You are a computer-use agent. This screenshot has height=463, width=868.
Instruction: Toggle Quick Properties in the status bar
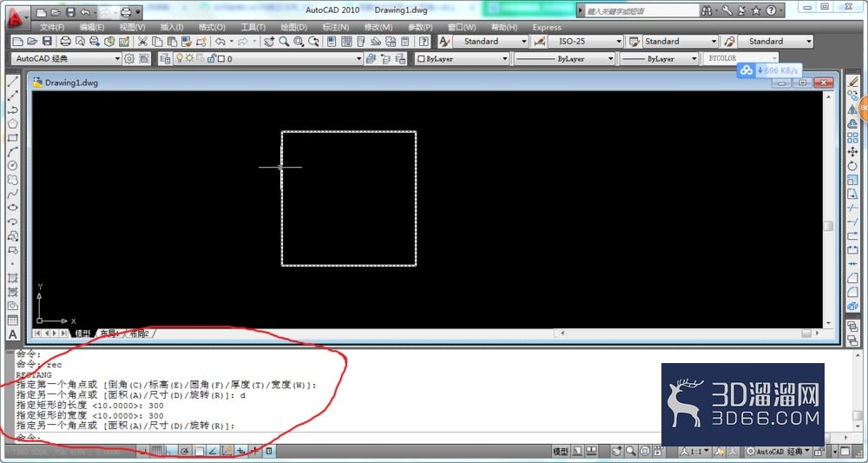click(x=269, y=452)
